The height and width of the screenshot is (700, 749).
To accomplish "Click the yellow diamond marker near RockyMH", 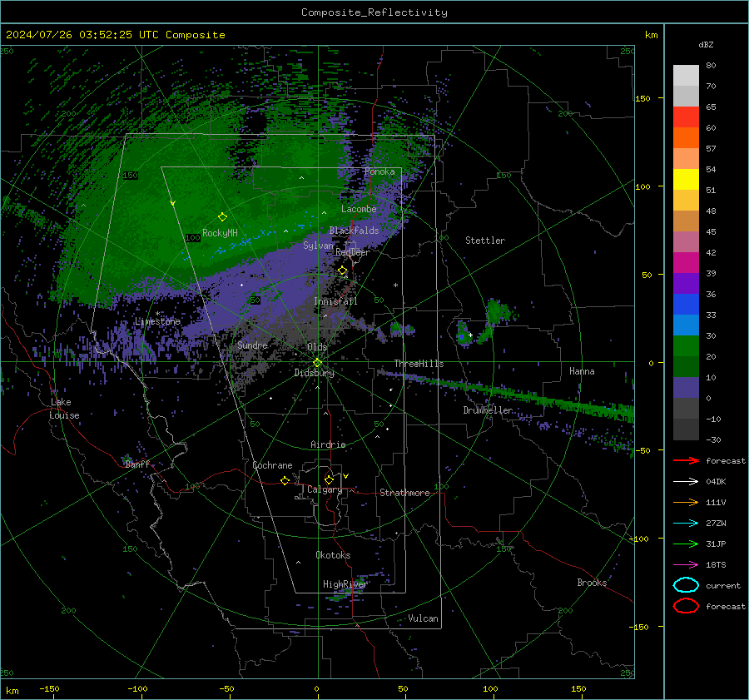I will (222, 217).
